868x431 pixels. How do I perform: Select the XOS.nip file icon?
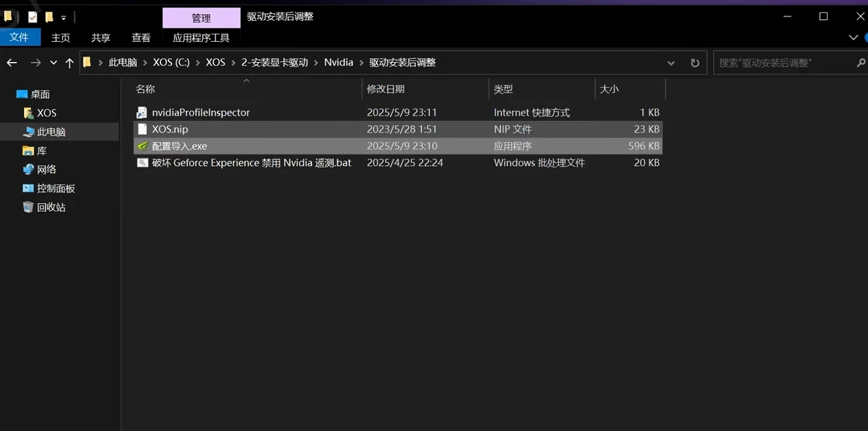coord(142,129)
